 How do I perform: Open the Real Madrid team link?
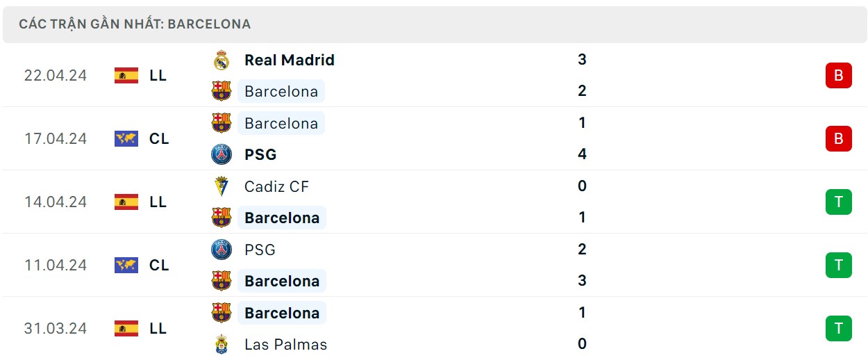pyautogui.click(x=289, y=60)
